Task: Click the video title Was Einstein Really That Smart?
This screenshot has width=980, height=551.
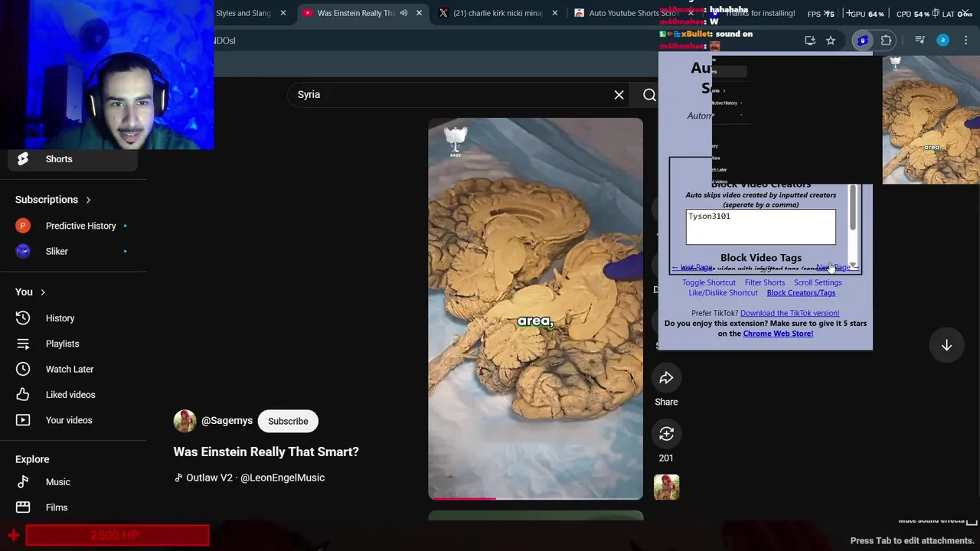Action: (x=266, y=452)
